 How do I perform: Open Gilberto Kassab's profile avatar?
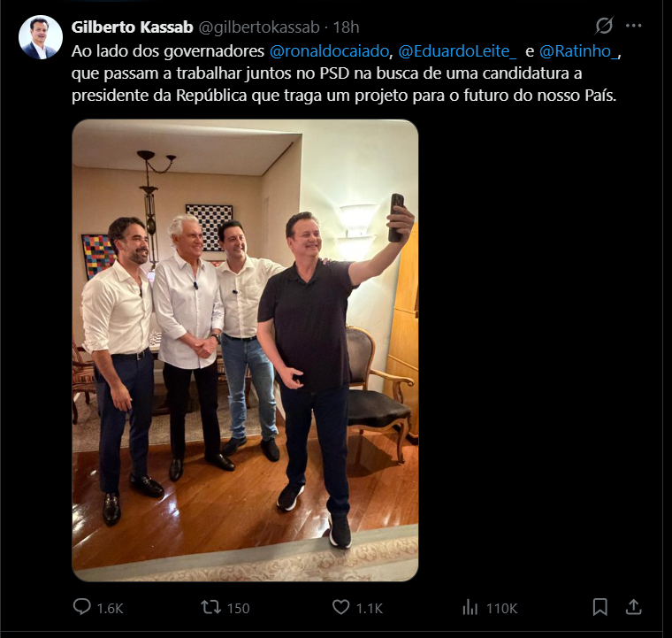(x=41, y=37)
